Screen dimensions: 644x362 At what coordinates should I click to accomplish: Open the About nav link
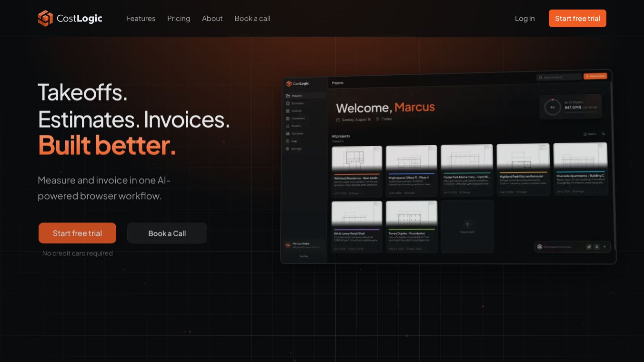212,19
